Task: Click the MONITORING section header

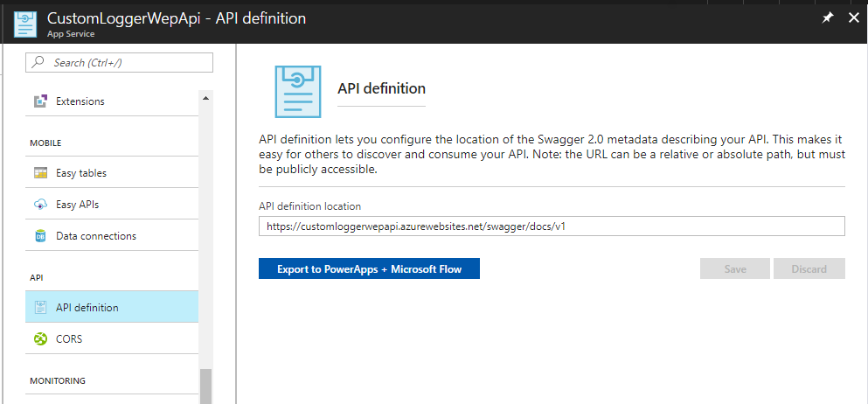Action: (58, 380)
